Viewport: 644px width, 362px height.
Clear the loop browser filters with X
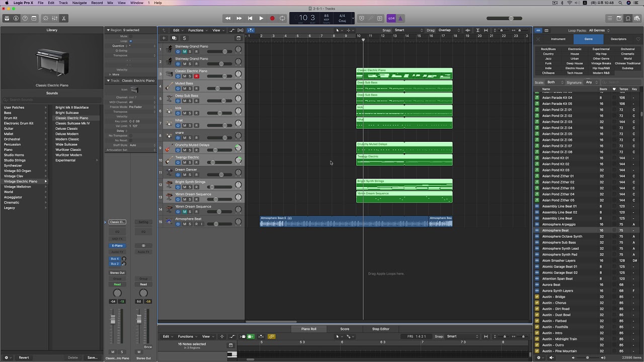[538, 39]
